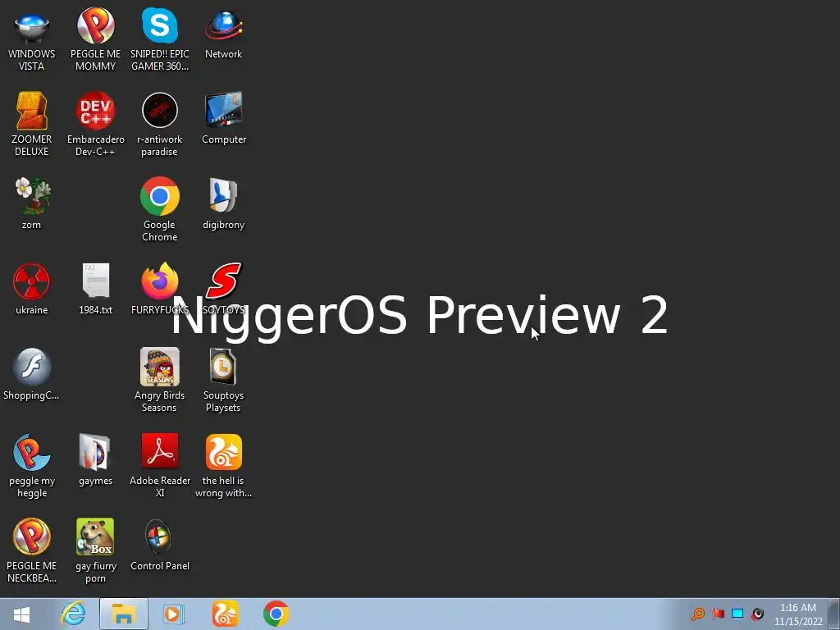Click the blue monitor tray icon

(737, 614)
